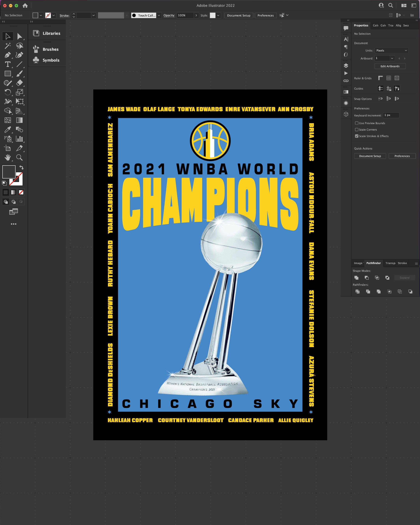The image size is (420, 525).
Task: Toggle the transparency grid icon
Action: tap(397, 78)
